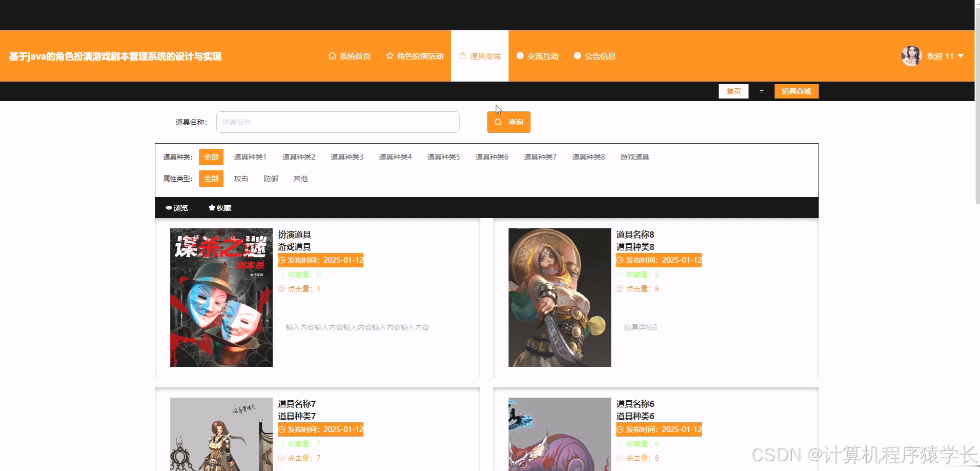
Task: Select 全部 in 道具种类 filter
Action: point(211,157)
